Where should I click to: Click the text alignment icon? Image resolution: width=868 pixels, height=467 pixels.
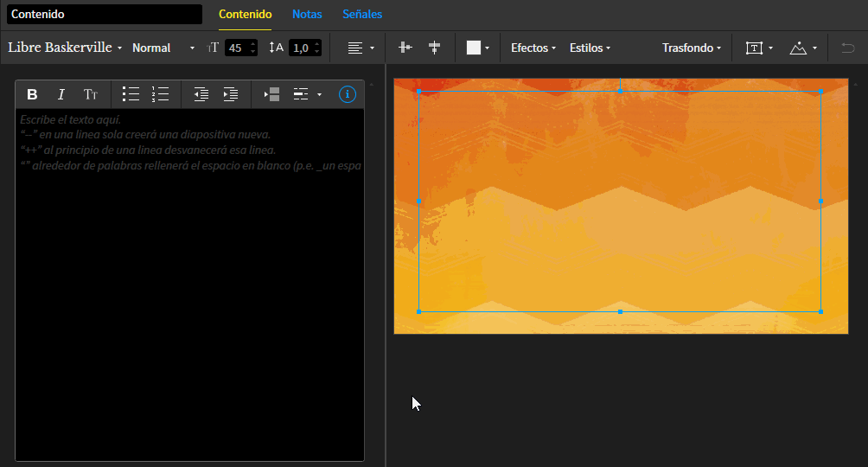pyautogui.click(x=354, y=48)
